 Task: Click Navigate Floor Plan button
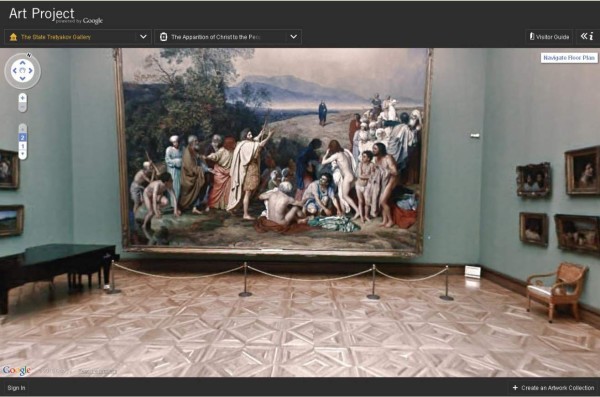(569, 58)
